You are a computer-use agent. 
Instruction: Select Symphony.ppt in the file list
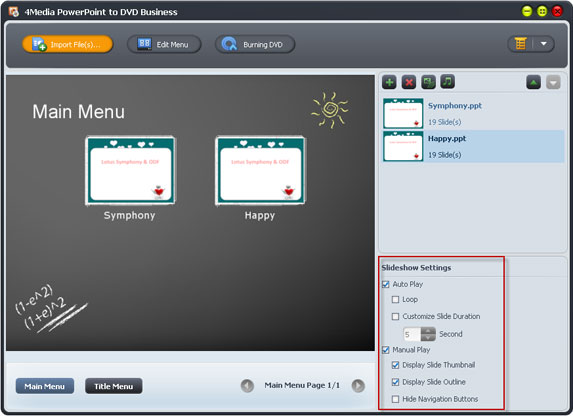[473, 113]
